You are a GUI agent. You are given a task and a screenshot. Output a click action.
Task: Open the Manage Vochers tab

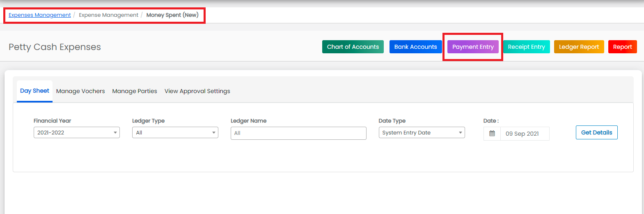[80, 91]
